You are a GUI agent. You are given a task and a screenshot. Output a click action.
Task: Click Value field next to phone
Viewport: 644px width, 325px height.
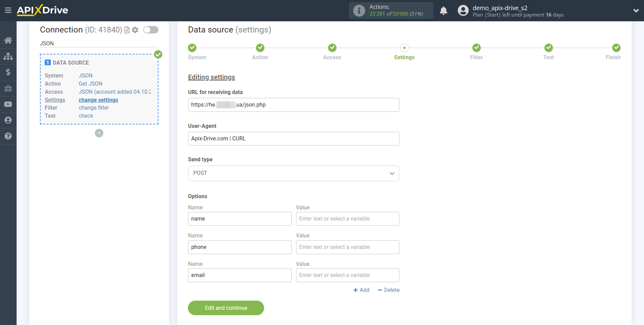[x=348, y=247]
